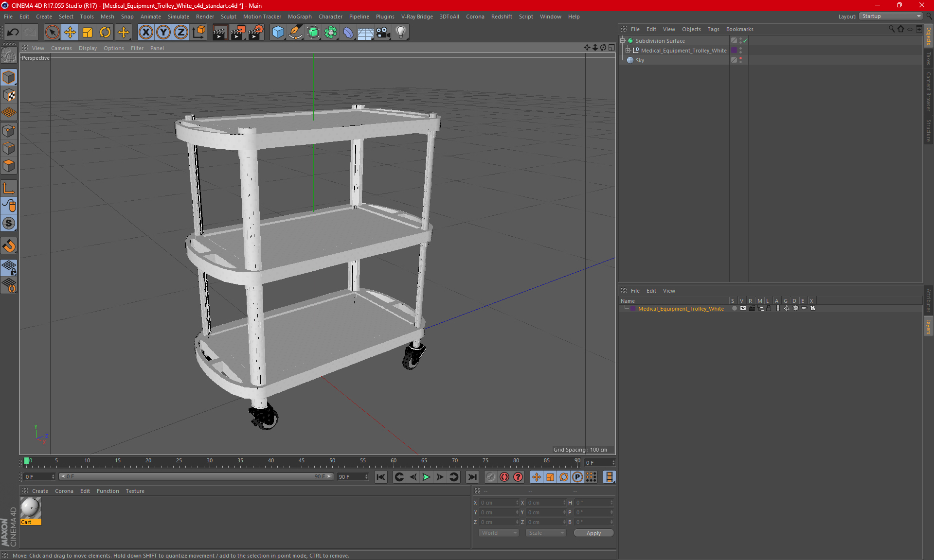Add a light object from the toolbar
This screenshot has width=934, height=560.
(x=400, y=33)
